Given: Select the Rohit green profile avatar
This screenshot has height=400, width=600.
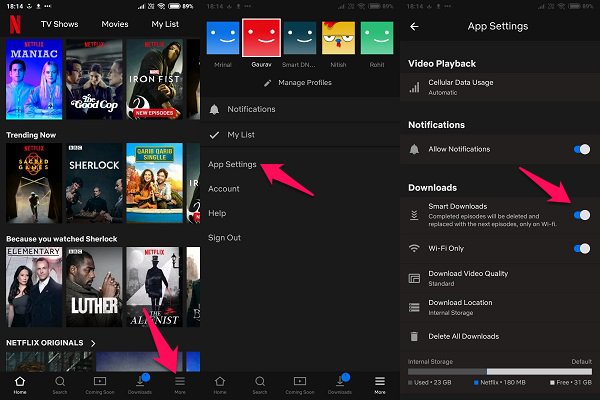Looking at the screenshot, I should [x=377, y=38].
